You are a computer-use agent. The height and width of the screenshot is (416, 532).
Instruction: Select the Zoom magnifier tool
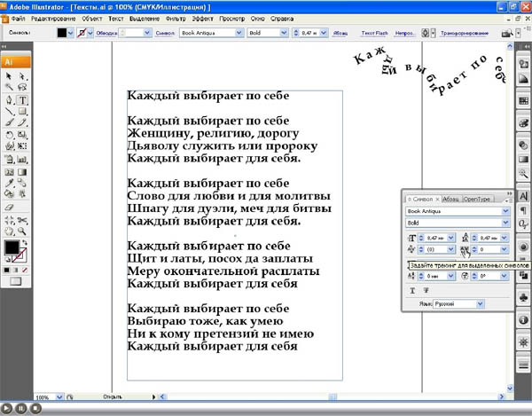tap(22, 230)
